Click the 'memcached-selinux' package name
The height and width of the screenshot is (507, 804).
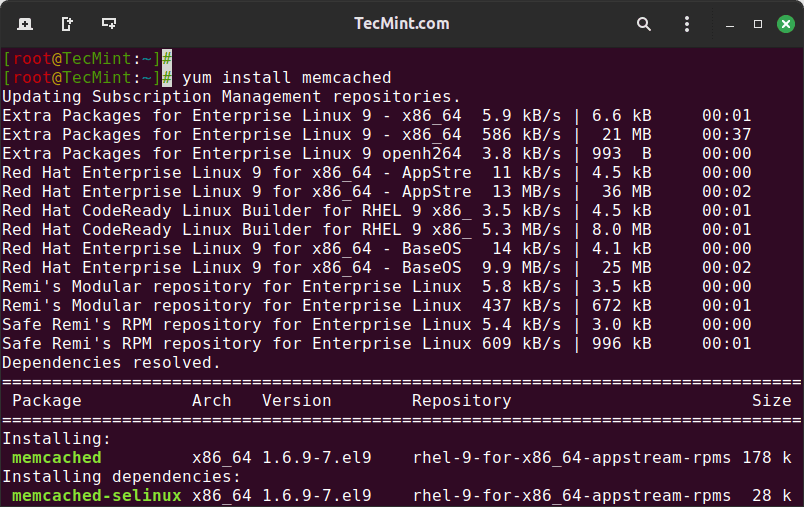click(x=96, y=496)
